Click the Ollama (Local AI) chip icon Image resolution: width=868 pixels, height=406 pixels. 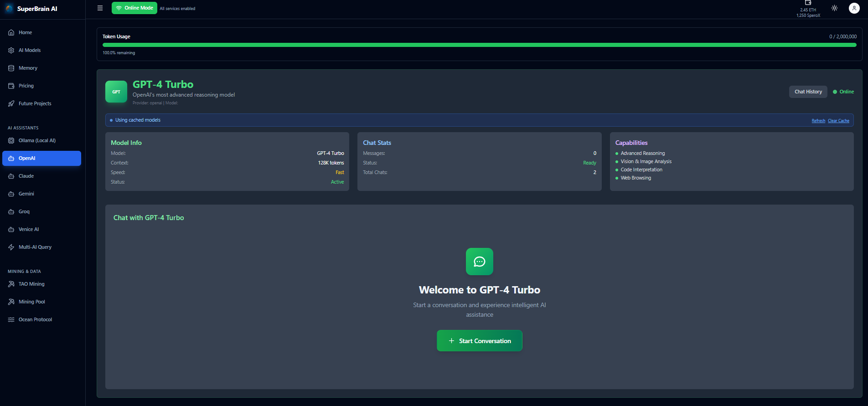point(11,141)
